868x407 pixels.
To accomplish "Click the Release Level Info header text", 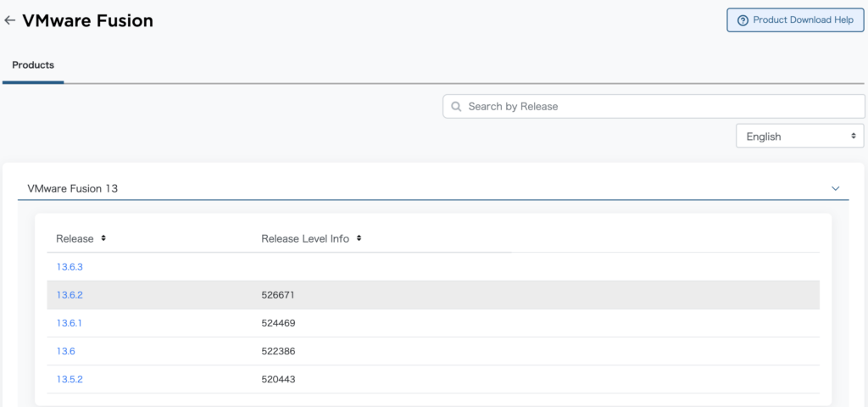I will (305, 238).
